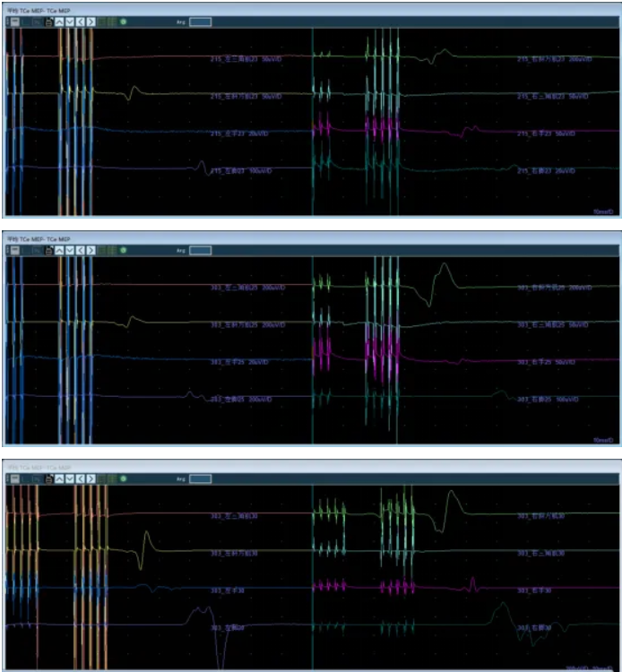Click the clipboard icon in the 303 series-25 panel
This screenshot has width=622, height=672.
click(x=48, y=250)
